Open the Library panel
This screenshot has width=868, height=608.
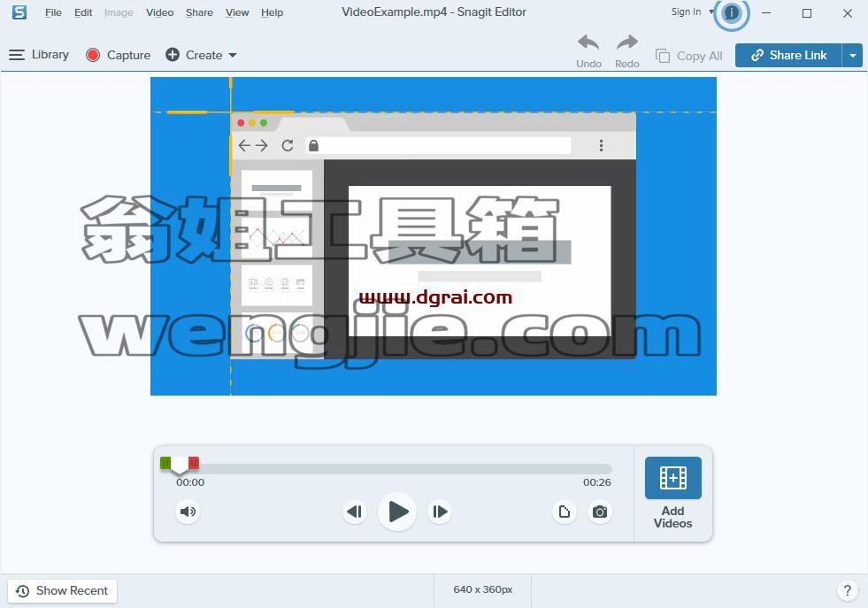coord(39,55)
